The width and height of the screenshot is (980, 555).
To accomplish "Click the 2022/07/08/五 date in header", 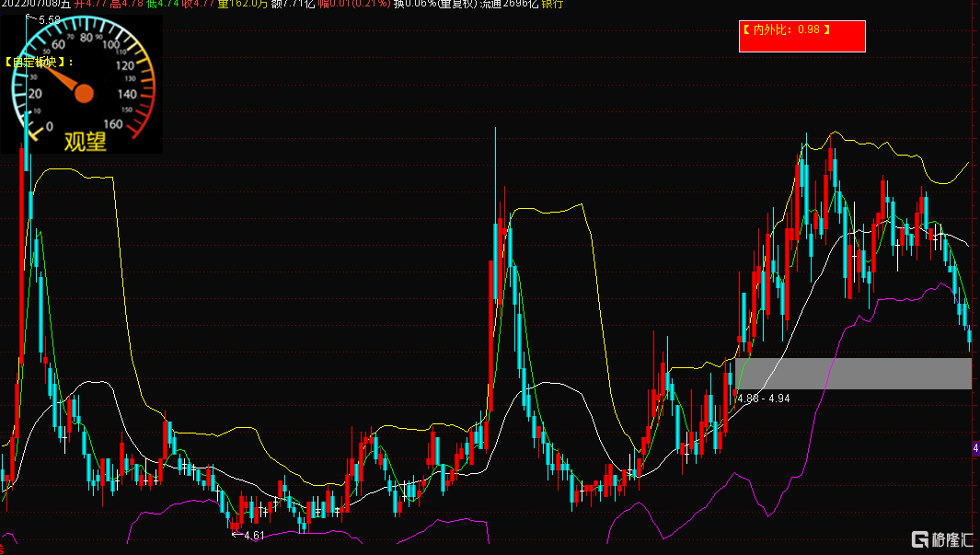I will [36, 5].
